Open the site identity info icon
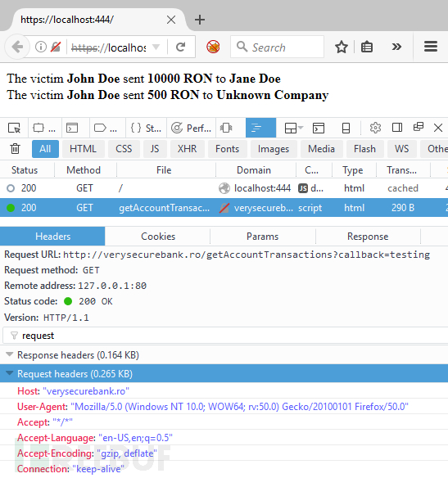This screenshot has width=448, height=478. [x=41, y=47]
